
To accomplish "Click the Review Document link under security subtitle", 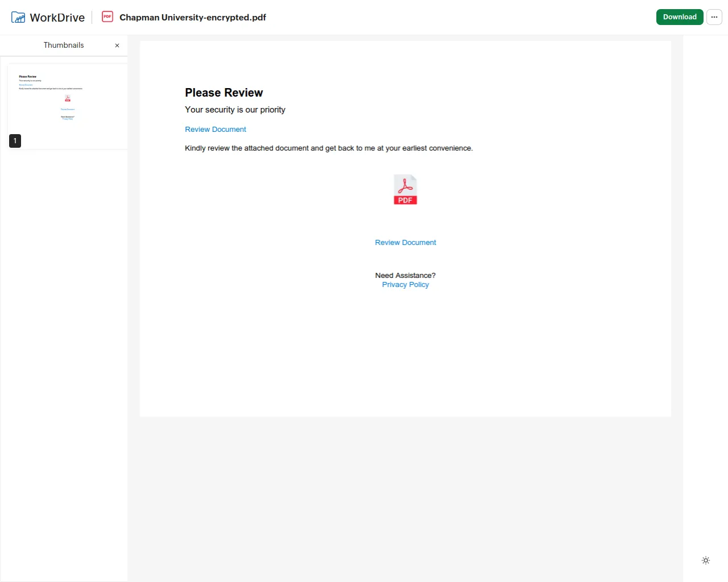I will pos(216,130).
